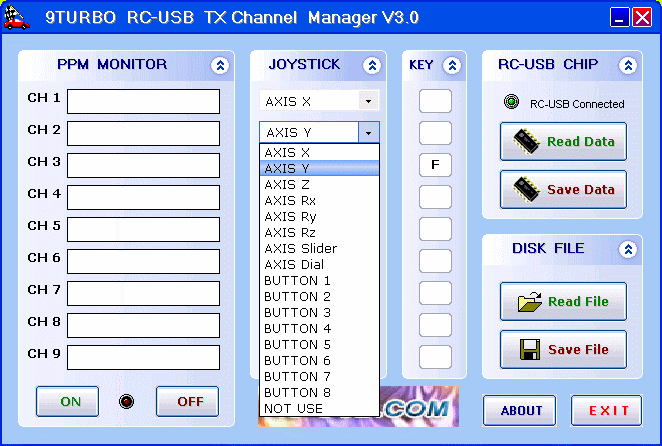Click the CH 9 monitor field
This screenshot has width=662, height=446.
[144, 357]
